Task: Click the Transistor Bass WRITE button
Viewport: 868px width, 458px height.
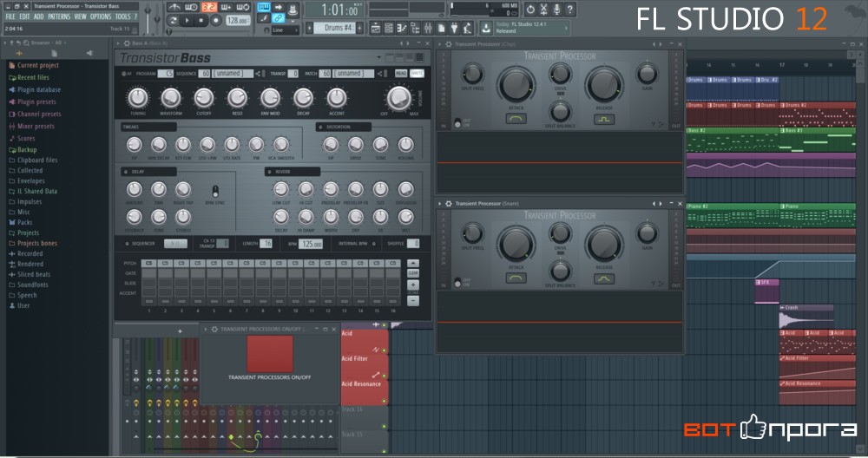Action: [417, 73]
